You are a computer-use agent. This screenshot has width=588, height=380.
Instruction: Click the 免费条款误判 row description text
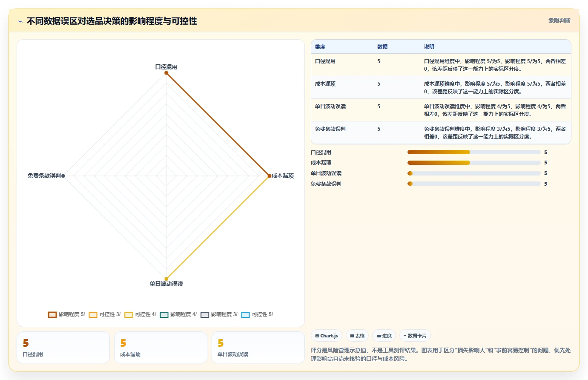tap(495, 133)
